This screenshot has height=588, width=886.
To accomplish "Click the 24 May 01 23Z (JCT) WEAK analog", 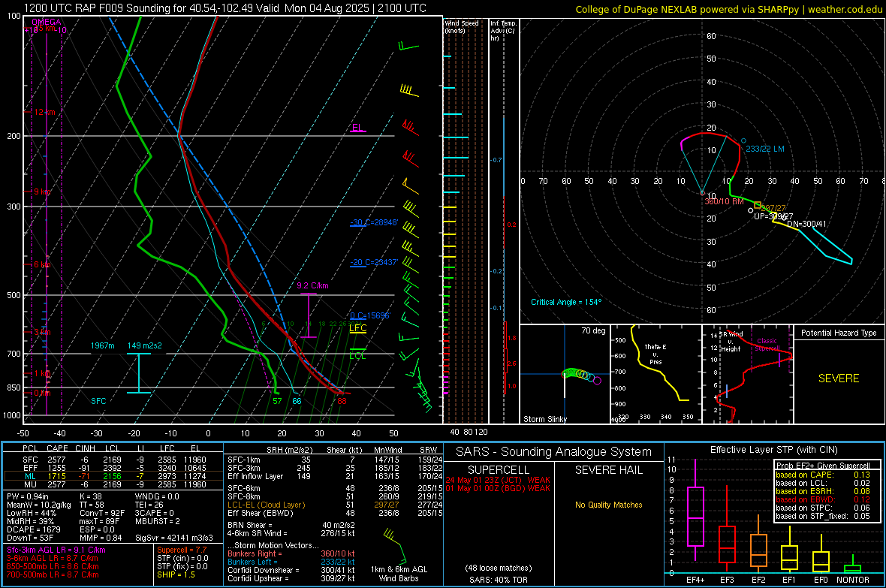I will tap(498, 480).
